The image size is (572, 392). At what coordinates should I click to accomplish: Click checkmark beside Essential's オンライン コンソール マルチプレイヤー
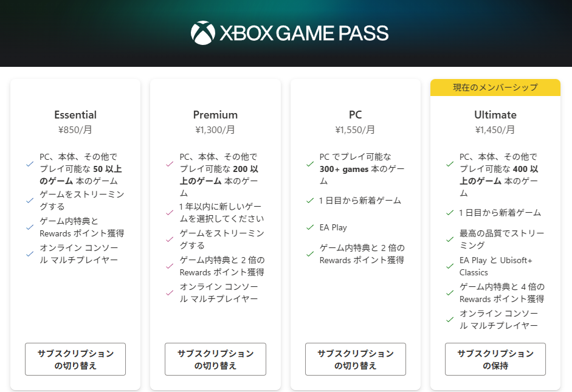coord(30,254)
